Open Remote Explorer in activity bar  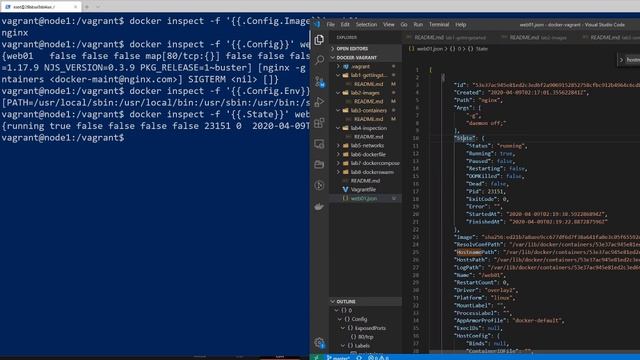319,144
